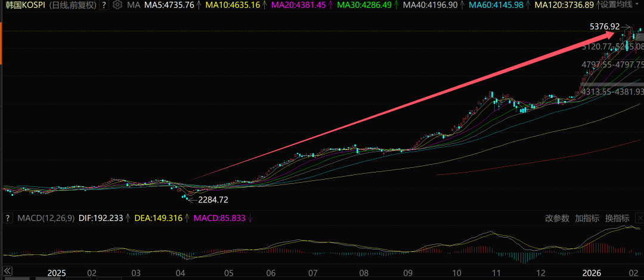Screen dimensions: 644x280
Task: Click the MA40:4196.90 value
Action: 429,5
